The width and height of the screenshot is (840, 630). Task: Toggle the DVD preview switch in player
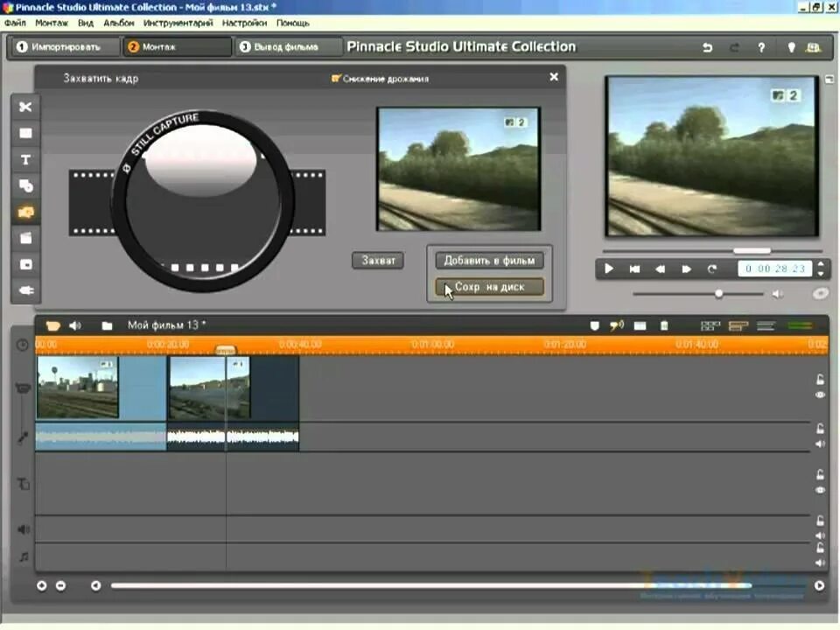pyautogui.click(x=820, y=294)
